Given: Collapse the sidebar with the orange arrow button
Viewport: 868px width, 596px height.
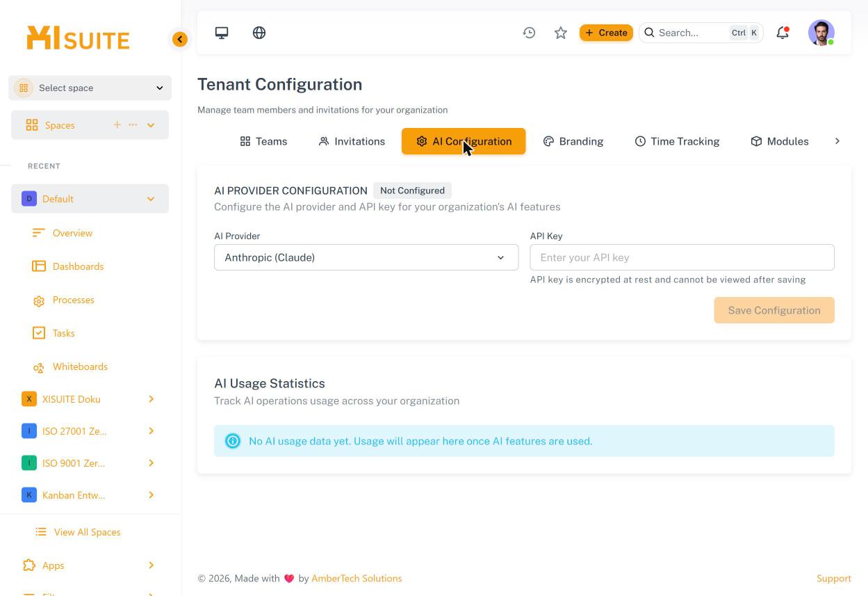Looking at the screenshot, I should coord(180,40).
